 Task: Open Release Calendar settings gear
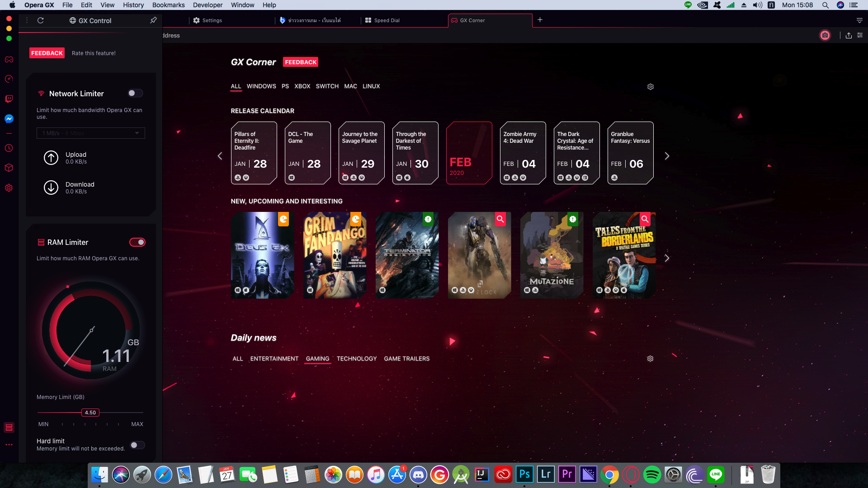[651, 87]
